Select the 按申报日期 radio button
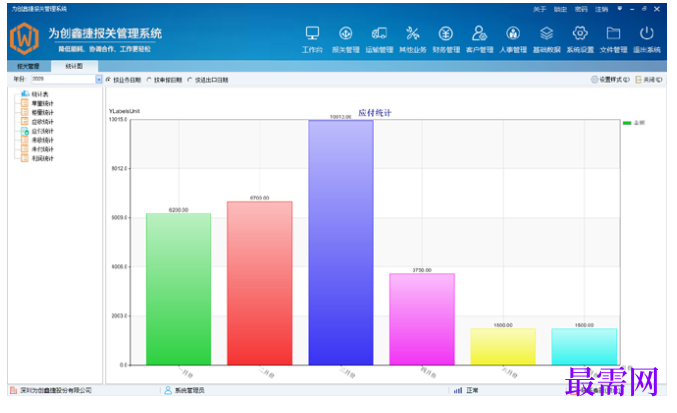The image size is (677, 413). pyautogui.click(x=149, y=79)
